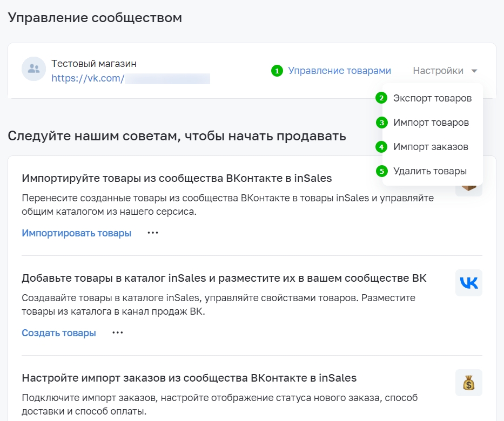Click the community avatar icon for Тестовый магазин
The height and width of the screenshot is (421, 504).
(33, 69)
